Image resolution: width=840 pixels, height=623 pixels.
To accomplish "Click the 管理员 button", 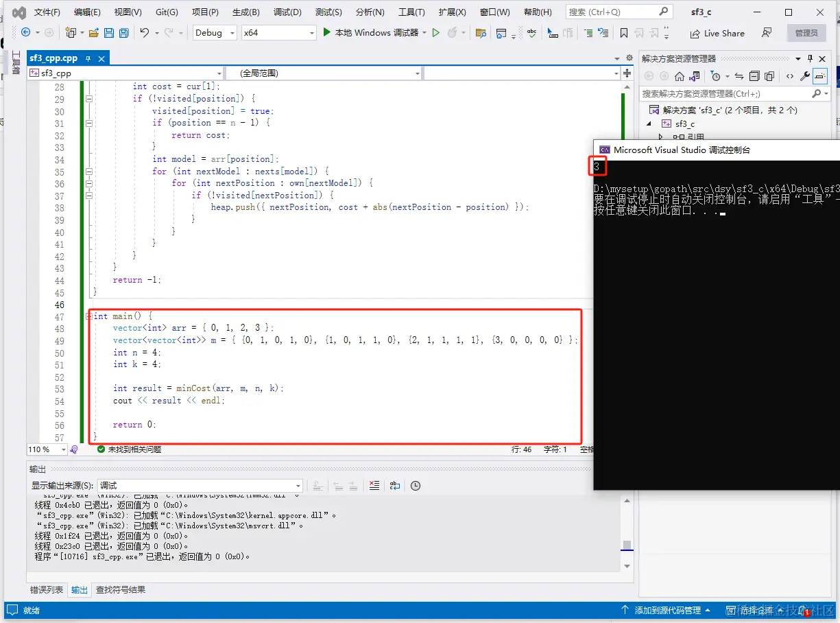I will pyautogui.click(x=806, y=33).
